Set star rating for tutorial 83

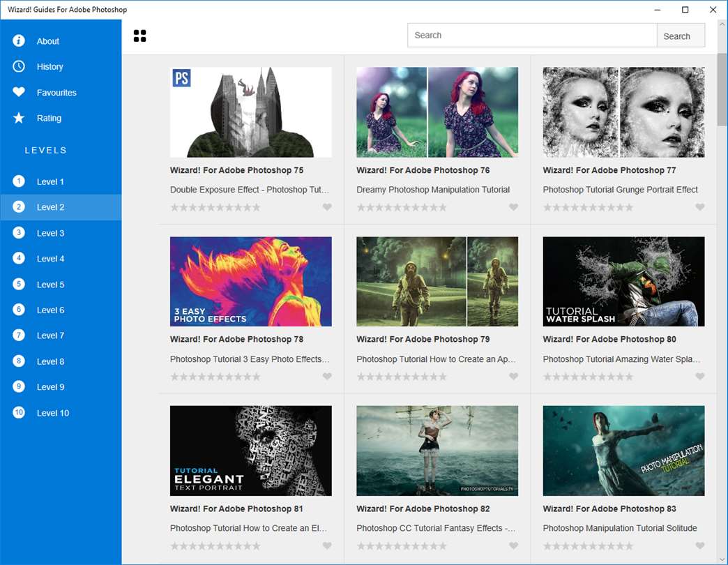point(589,546)
